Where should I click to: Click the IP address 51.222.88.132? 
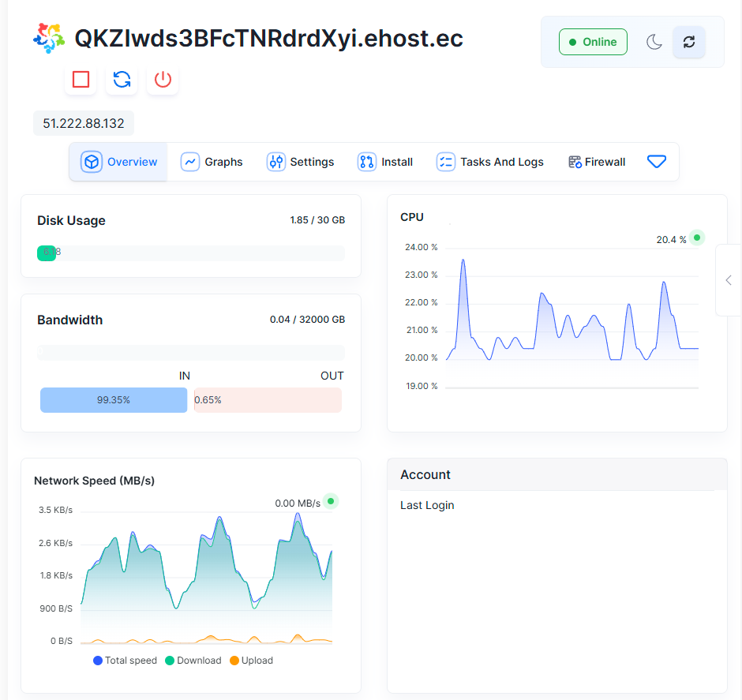[x=84, y=124]
